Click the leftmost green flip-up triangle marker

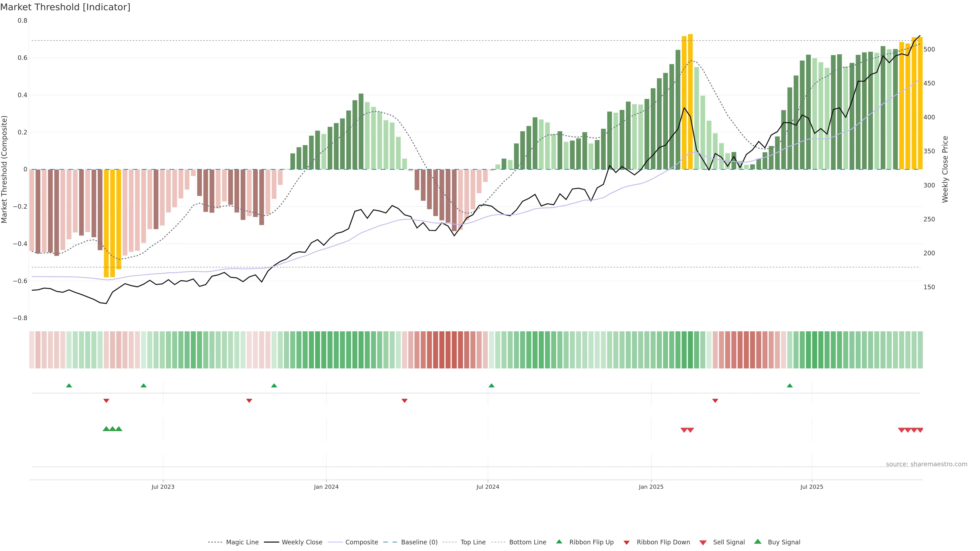pos(69,386)
